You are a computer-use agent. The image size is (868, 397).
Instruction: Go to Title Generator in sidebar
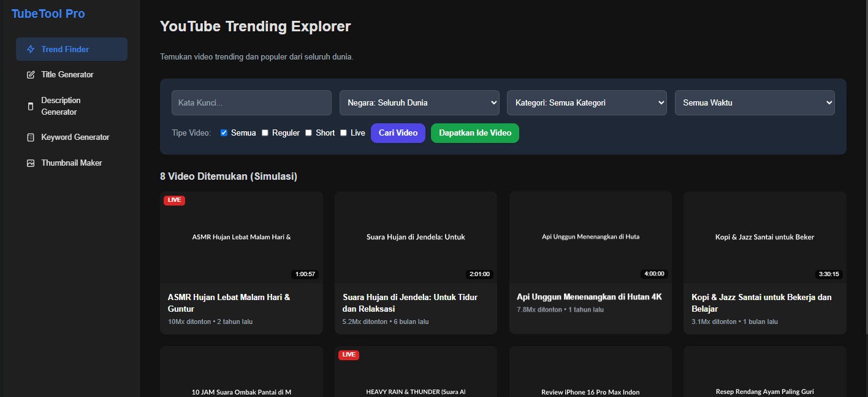(x=72, y=75)
